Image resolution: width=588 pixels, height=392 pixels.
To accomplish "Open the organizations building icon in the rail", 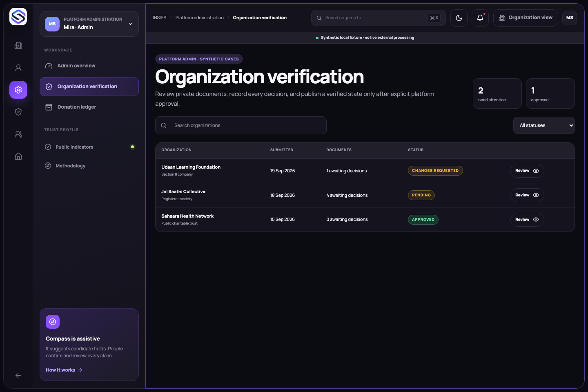I will (18, 45).
